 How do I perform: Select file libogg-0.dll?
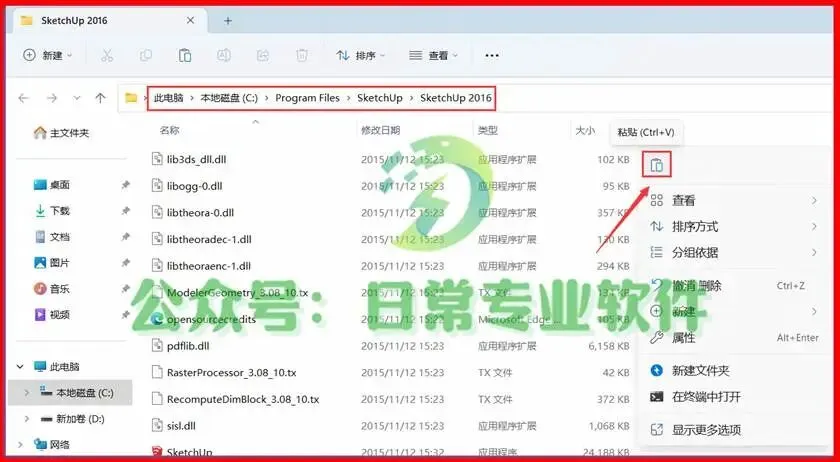(x=194, y=186)
